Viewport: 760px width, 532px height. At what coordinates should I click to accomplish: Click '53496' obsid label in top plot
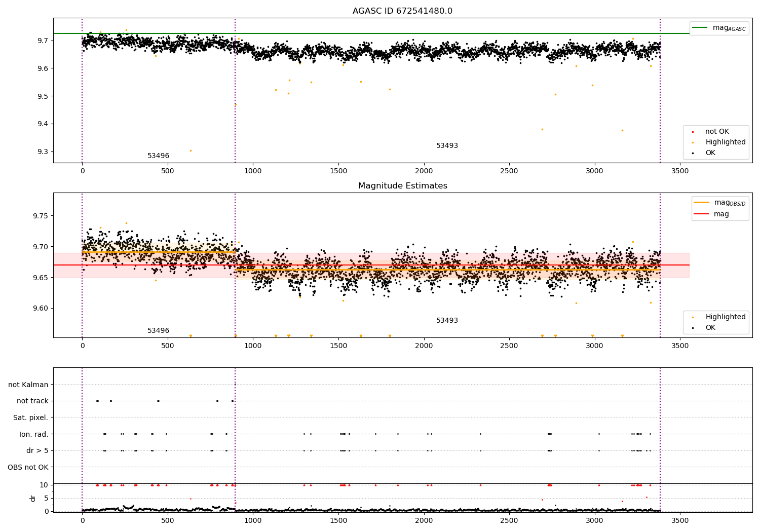point(158,156)
